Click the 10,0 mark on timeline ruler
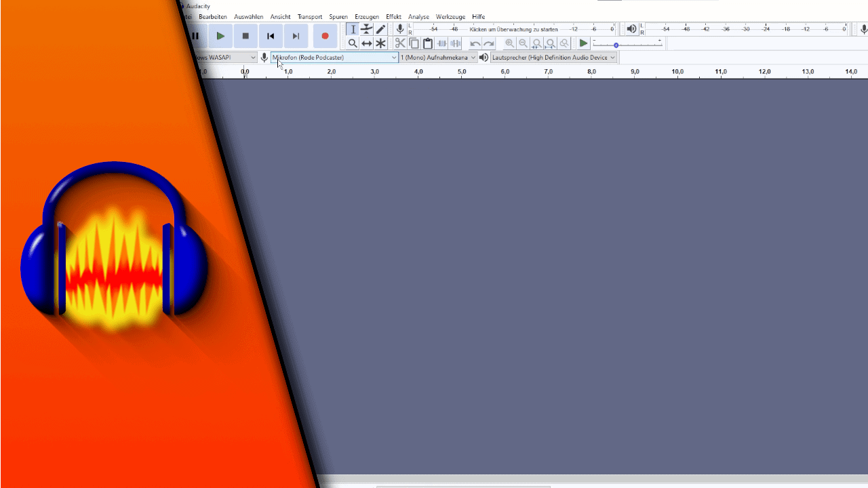The height and width of the screenshot is (488, 868). (x=677, y=71)
